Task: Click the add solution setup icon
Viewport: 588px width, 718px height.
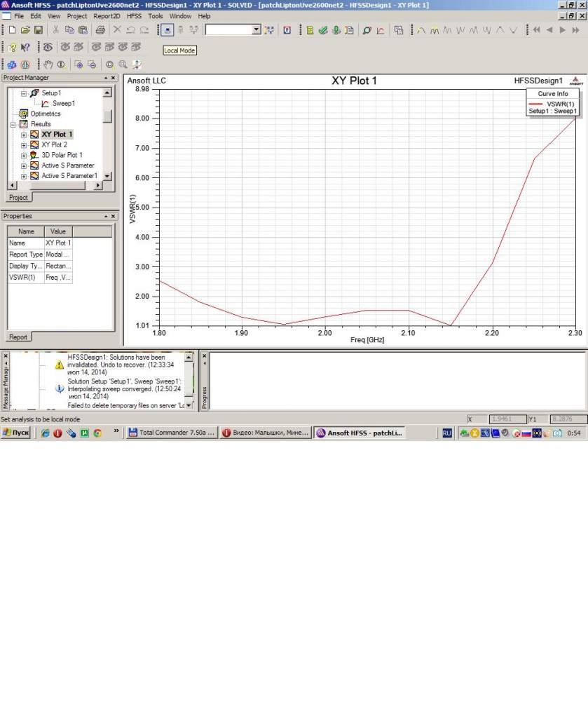Action: [367, 30]
